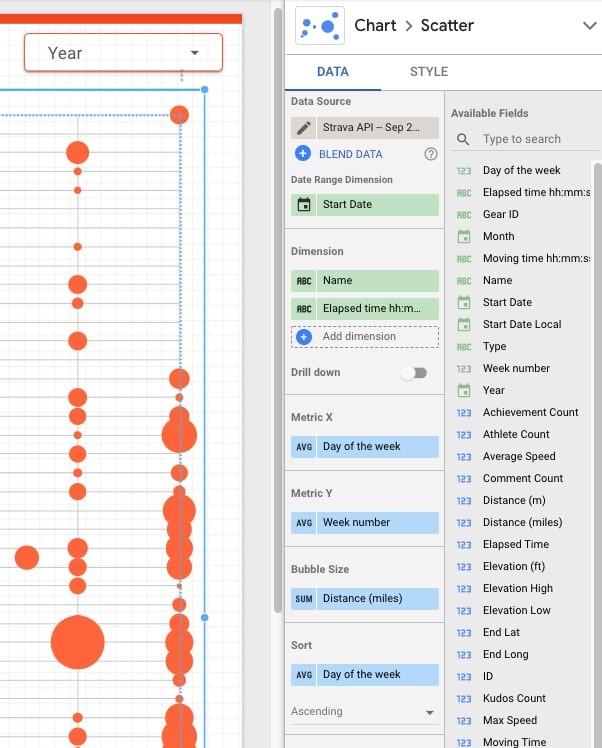Click the pencil edit data source icon
This screenshot has height=748, width=602.
pos(303,128)
